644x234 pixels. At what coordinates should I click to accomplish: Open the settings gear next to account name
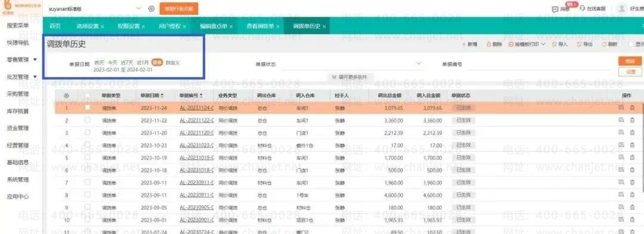pyautogui.click(x=151, y=8)
